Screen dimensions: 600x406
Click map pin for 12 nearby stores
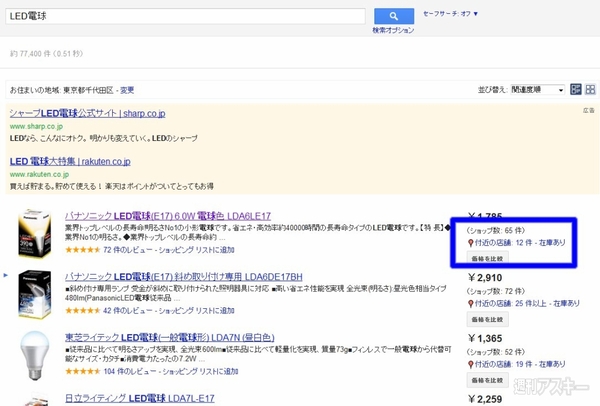[x=471, y=243]
